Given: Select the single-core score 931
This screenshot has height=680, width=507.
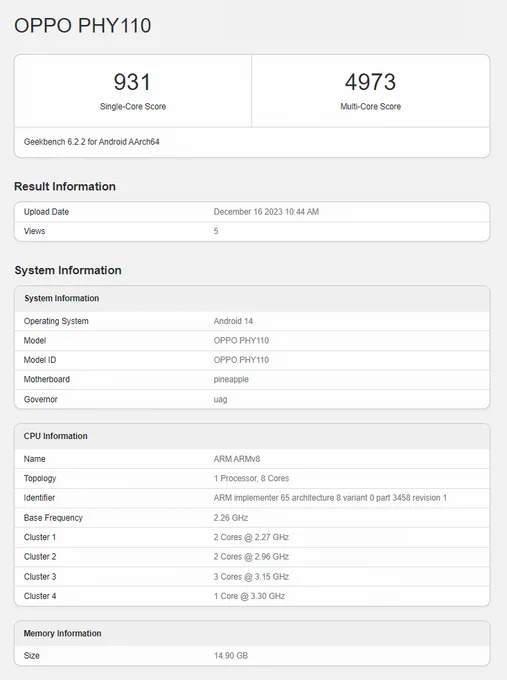Looking at the screenshot, I should [132, 82].
